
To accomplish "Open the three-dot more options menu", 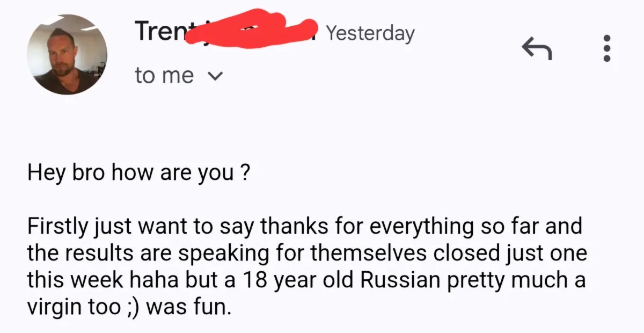I will click(x=607, y=48).
